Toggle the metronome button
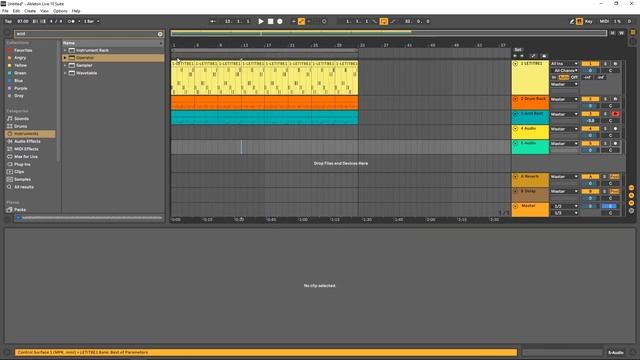The height and width of the screenshot is (360, 640). tap(71, 21)
